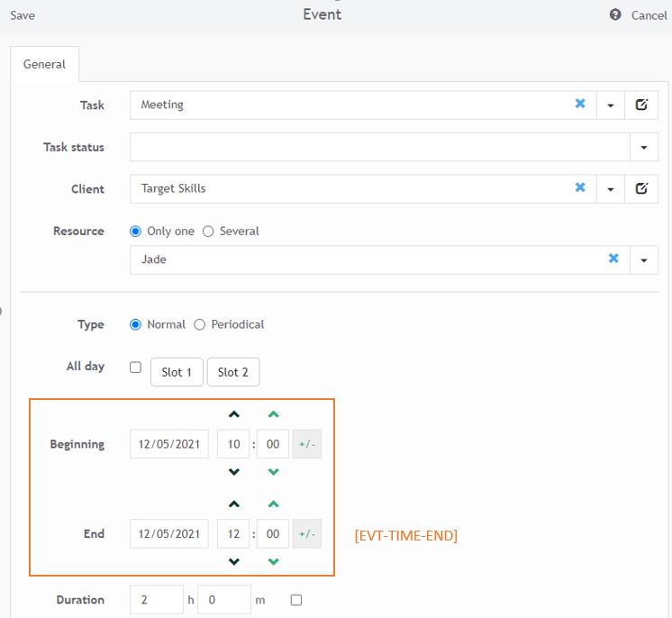Clear the Meeting task with blue X
Viewport: 672px width, 618px height.
[x=580, y=105]
